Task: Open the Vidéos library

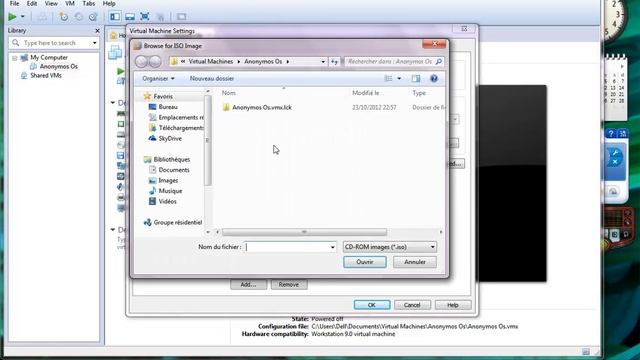Action: 167,202
